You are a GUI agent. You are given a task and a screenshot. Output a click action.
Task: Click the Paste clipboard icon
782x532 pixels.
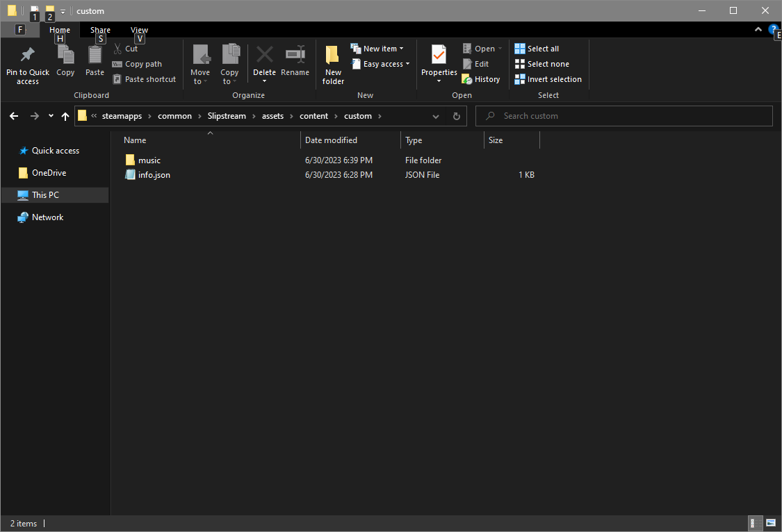[95, 55]
